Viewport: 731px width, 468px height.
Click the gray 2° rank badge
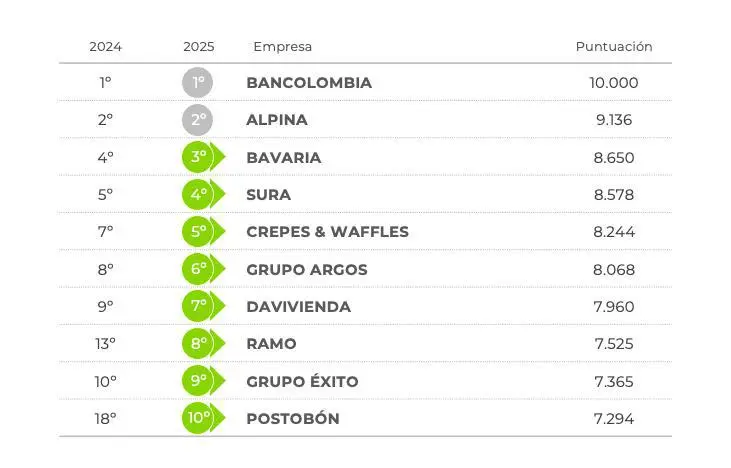pyautogui.click(x=198, y=120)
